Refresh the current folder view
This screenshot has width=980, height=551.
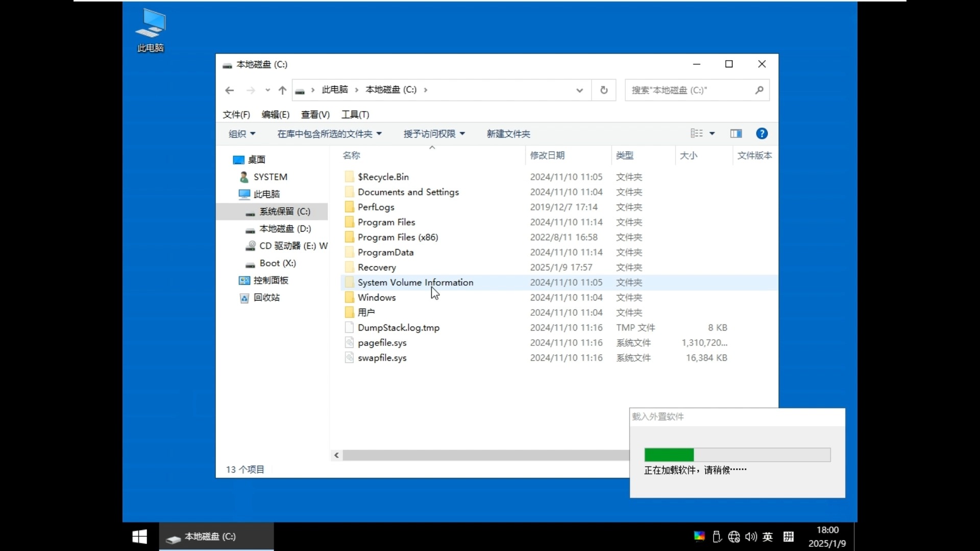pos(604,90)
